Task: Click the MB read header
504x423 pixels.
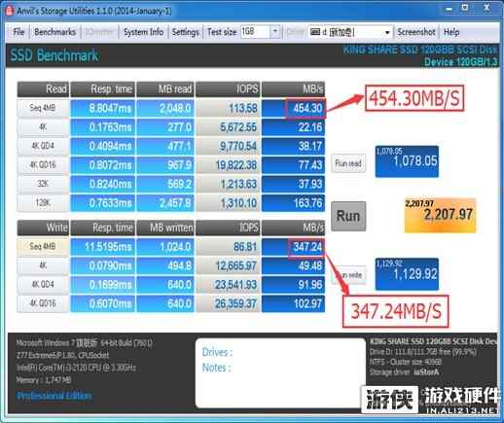Action: (x=165, y=89)
